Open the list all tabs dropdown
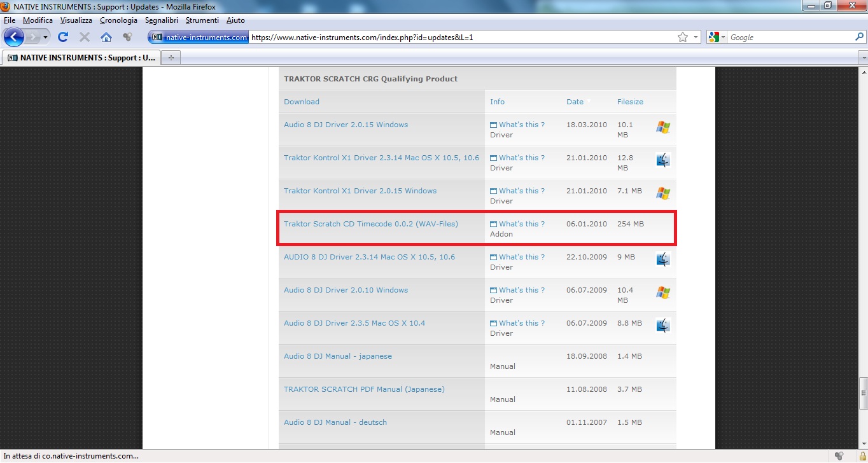The image size is (868, 463). (x=863, y=58)
